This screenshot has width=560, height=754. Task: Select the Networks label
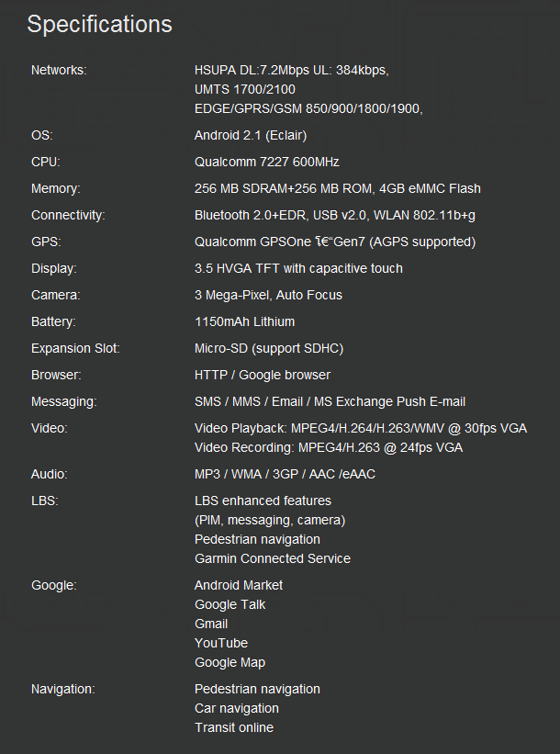point(59,70)
